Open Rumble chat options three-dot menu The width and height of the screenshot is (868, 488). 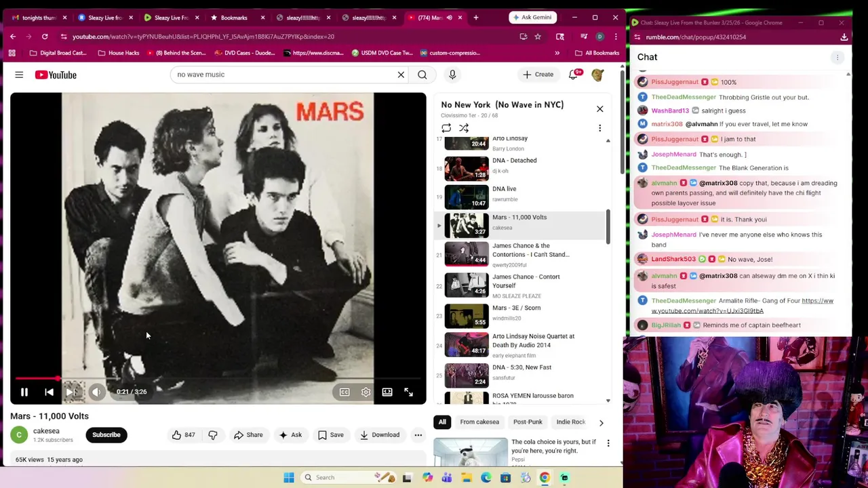[x=837, y=58]
